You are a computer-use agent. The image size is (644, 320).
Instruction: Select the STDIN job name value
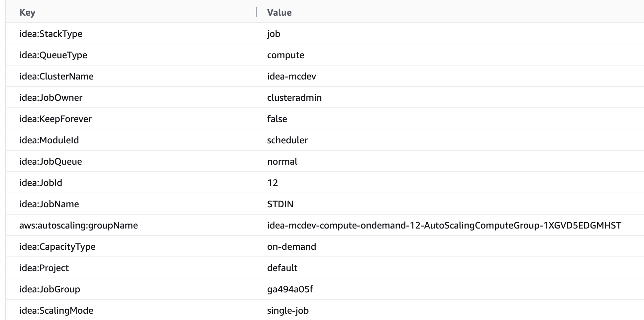280,204
